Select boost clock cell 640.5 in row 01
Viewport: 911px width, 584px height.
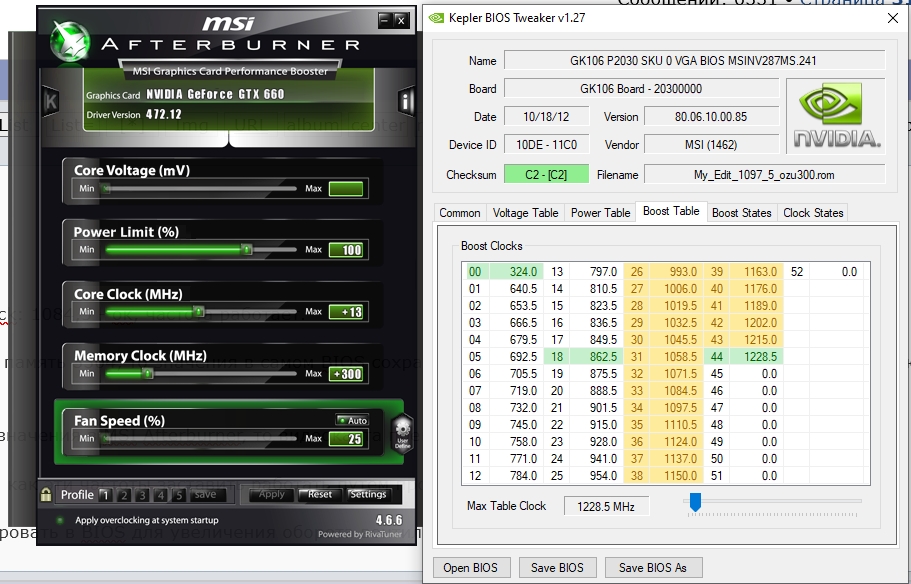[516, 289]
